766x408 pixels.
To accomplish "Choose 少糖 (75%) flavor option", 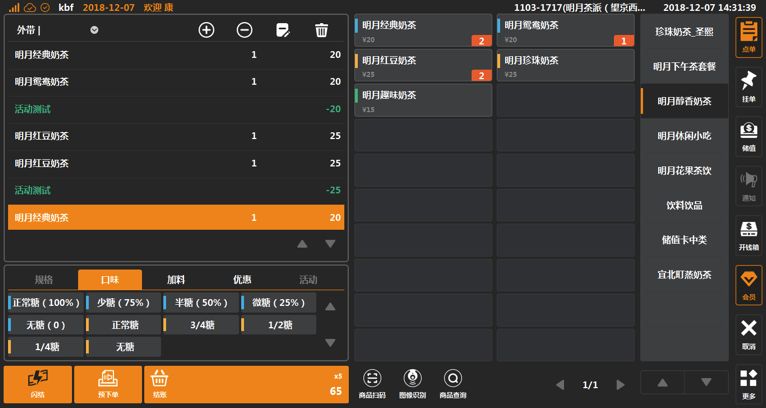I will click(x=124, y=303).
